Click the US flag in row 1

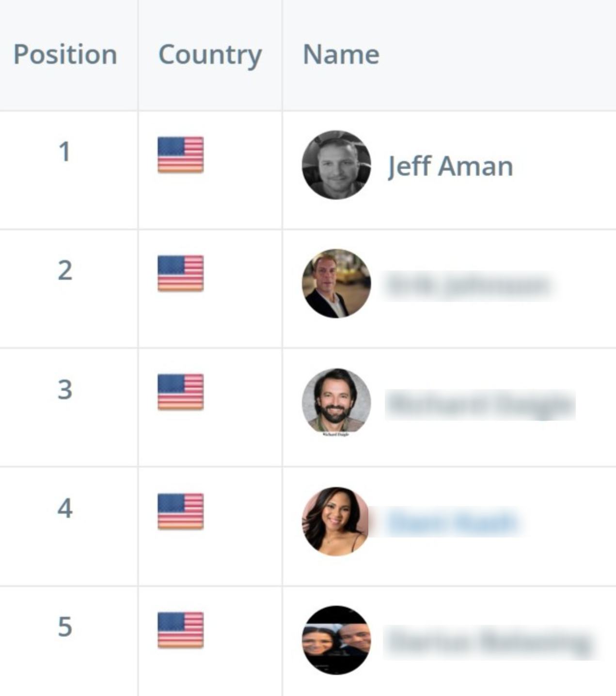point(180,155)
